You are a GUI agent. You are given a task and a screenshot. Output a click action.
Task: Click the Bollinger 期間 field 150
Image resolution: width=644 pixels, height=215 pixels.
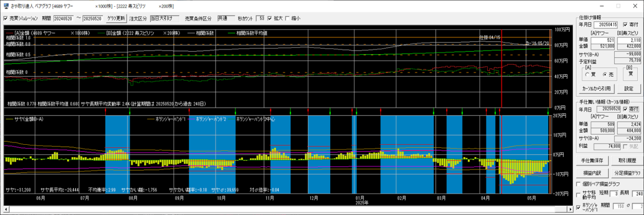tap(619, 205)
